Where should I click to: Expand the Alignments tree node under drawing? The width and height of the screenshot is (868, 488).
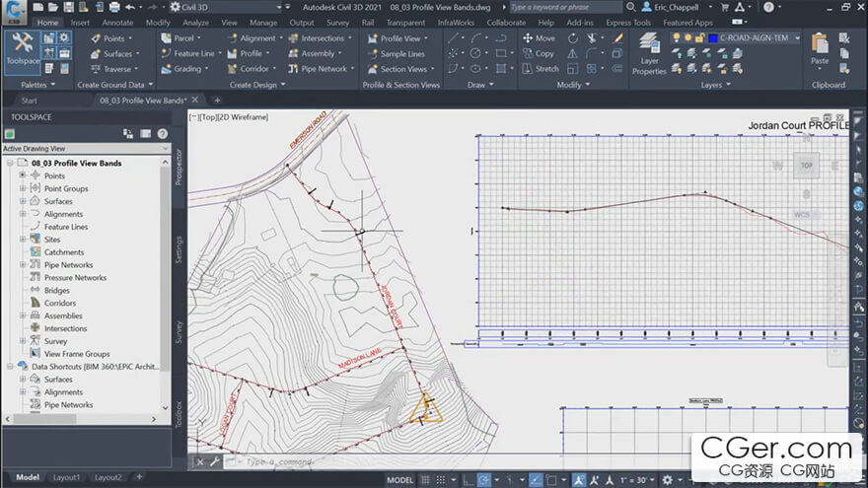coord(23,214)
